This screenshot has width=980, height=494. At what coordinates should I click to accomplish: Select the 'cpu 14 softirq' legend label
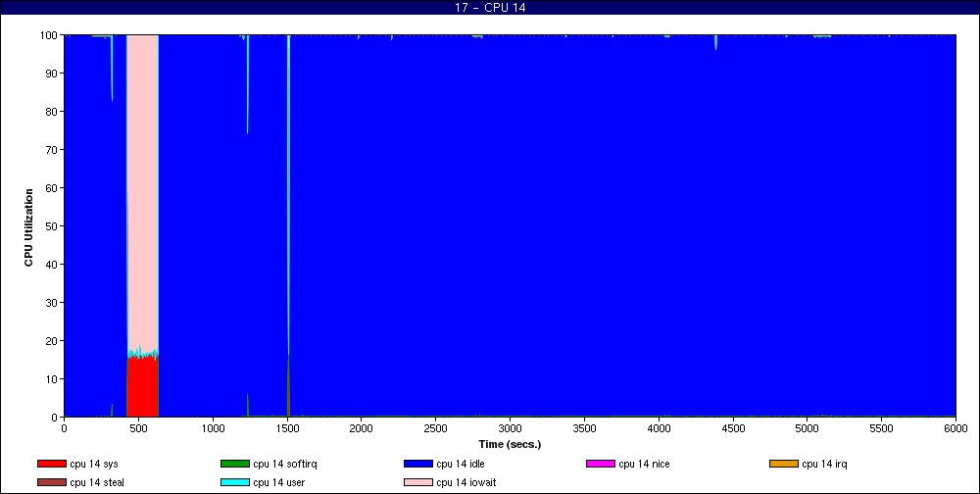pos(285,464)
